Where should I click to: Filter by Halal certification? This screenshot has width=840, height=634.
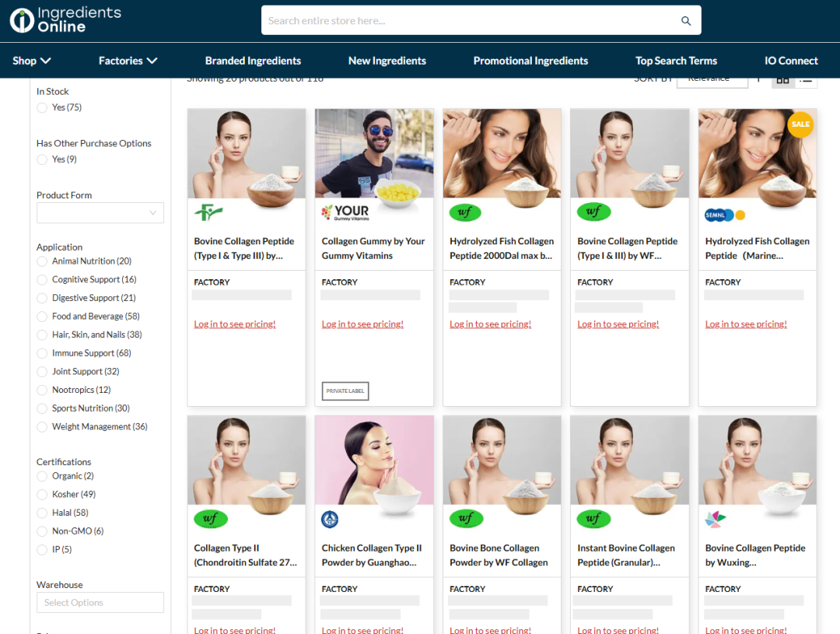[x=42, y=513]
